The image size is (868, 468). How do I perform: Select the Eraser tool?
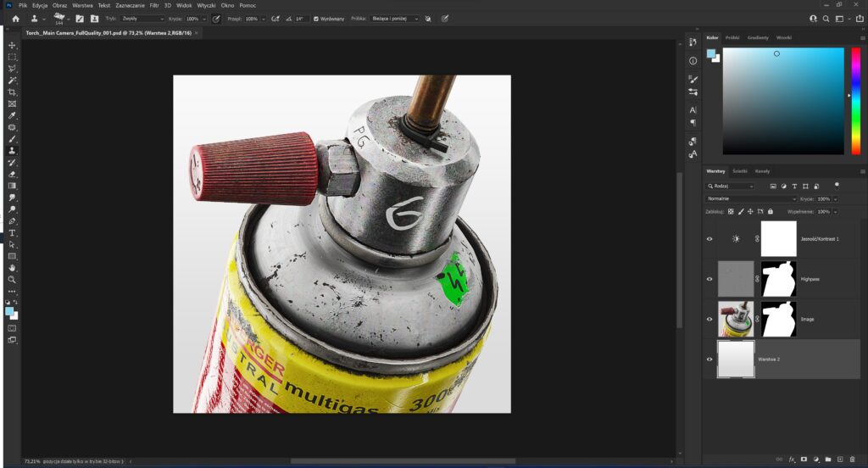[x=12, y=174]
